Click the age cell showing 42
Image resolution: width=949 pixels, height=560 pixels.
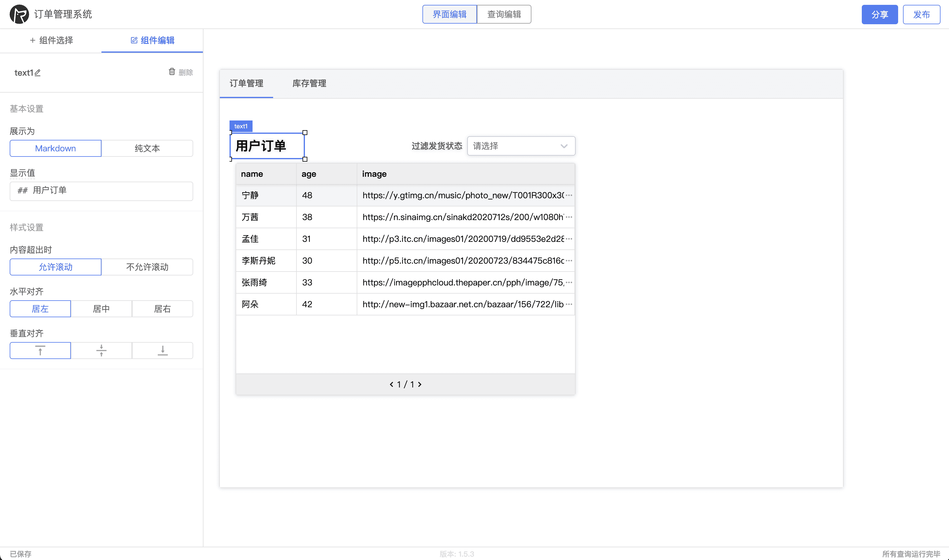[x=327, y=305]
